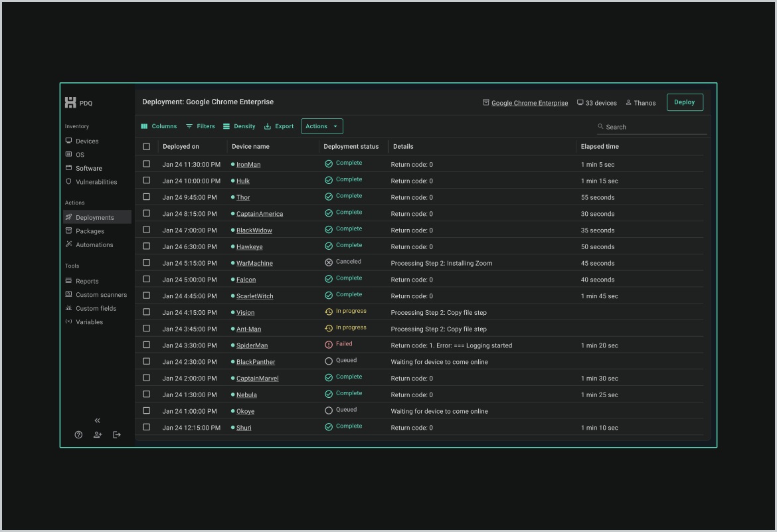Click the Custom scanners icon
Screen dimensions: 777x532
(x=69, y=294)
